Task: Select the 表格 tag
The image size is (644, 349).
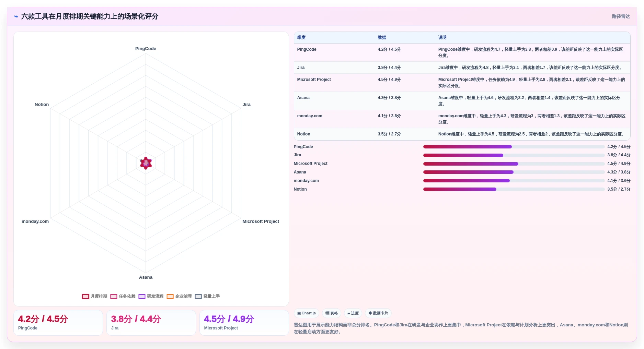Action: pyautogui.click(x=332, y=313)
